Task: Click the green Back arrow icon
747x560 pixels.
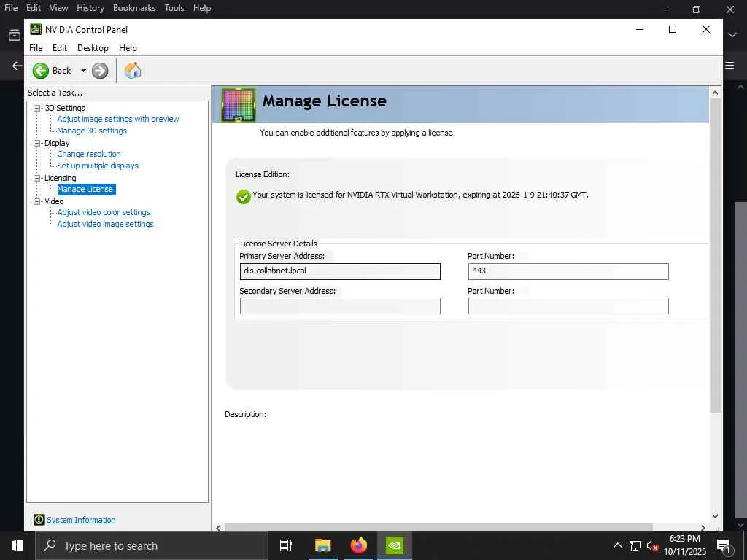Action: coord(41,71)
